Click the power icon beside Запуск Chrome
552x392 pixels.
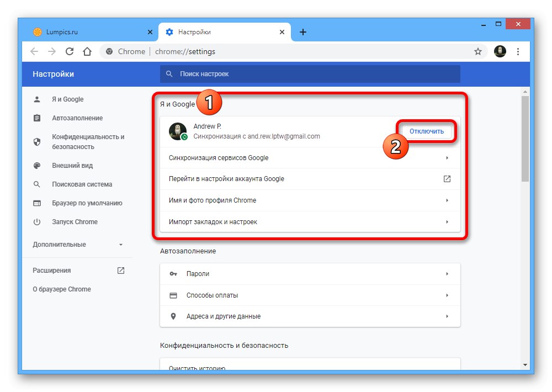37,222
